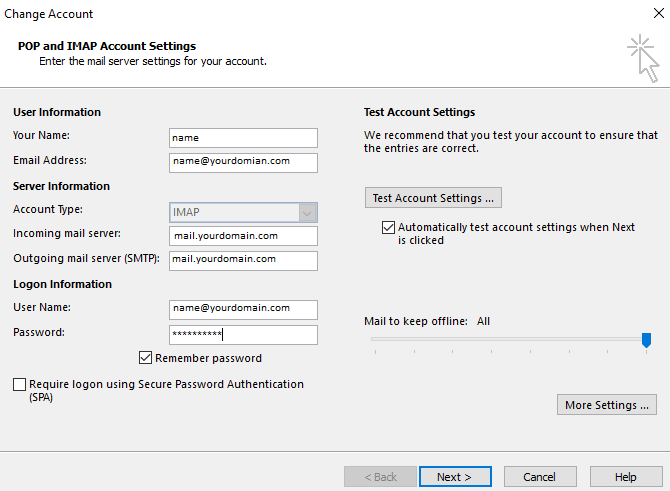The image size is (670, 491).
Task: Click the Your Name input field
Action: (243, 138)
